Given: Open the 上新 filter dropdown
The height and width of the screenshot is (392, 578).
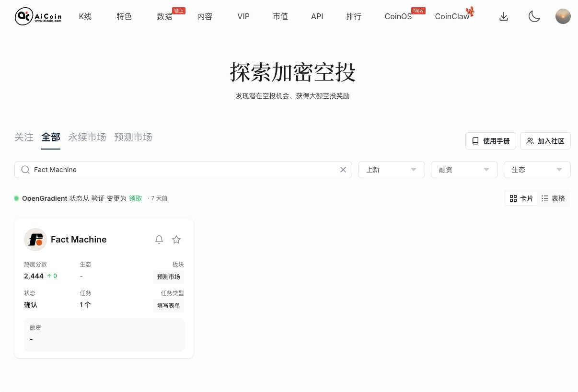Looking at the screenshot, I should [x=391, y=170].
